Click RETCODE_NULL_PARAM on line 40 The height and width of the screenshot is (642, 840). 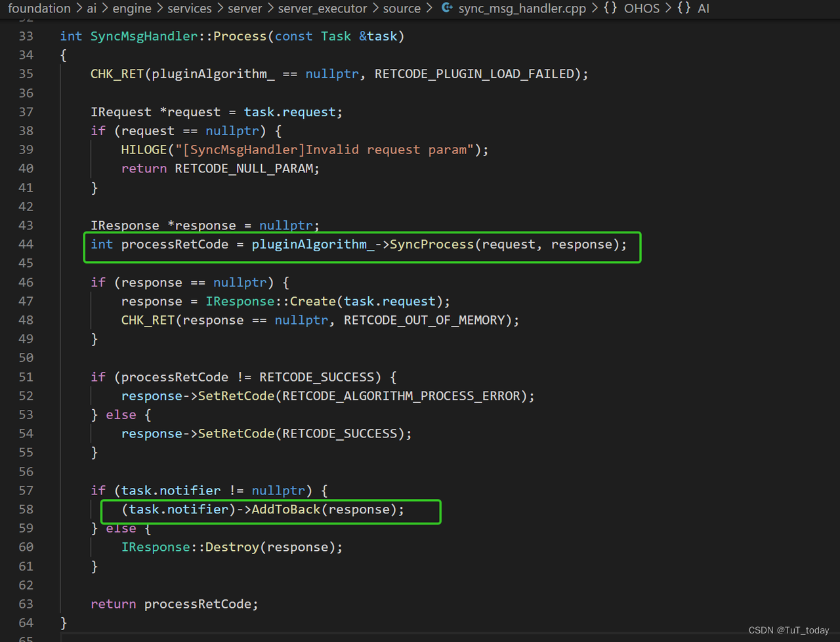pyautogui.click(x=244, y=169)
